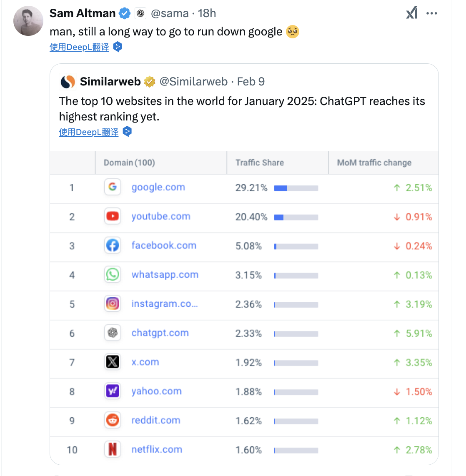Open the three-dot more options menu
This screenshot has height=476, width=466.
pyautogui.click(x=431, y=13)
